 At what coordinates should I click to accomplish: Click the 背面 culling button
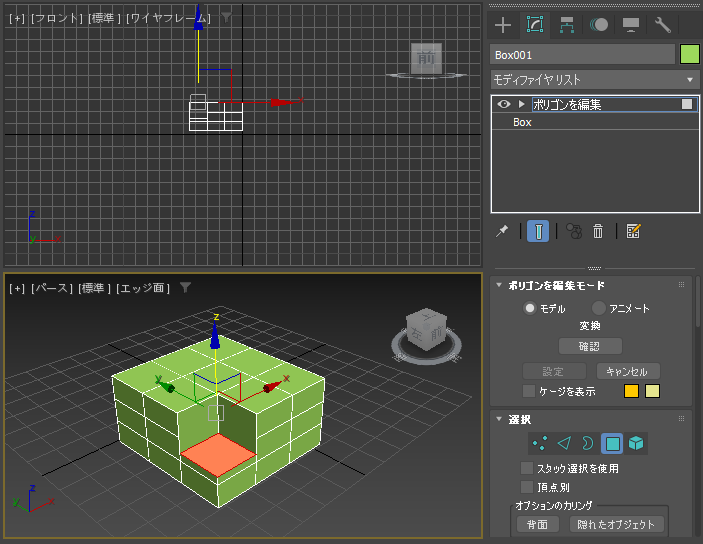coord(538,524)
